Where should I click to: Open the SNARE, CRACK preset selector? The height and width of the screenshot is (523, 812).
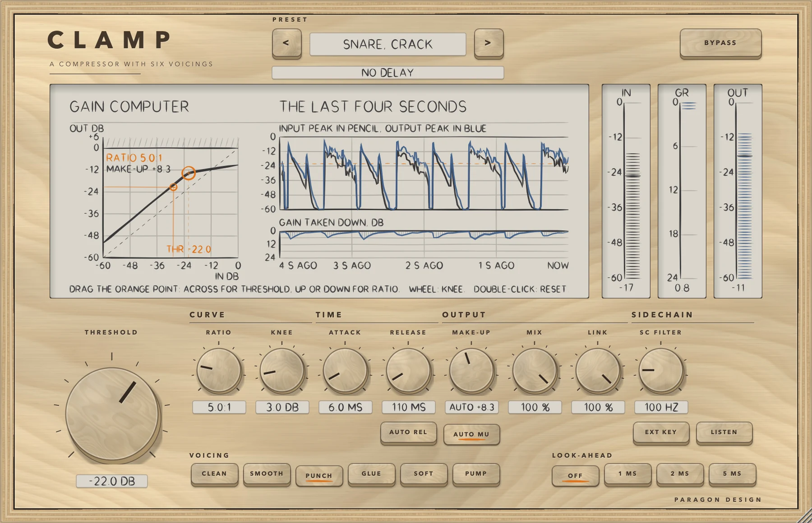pos(388,44)
